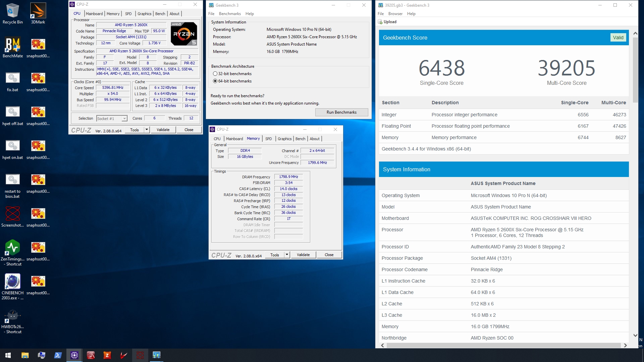Select the snapshot icon next to BenchMate
Image resolution: width=644 pixels, height=362 pixels.
(38, 48)
